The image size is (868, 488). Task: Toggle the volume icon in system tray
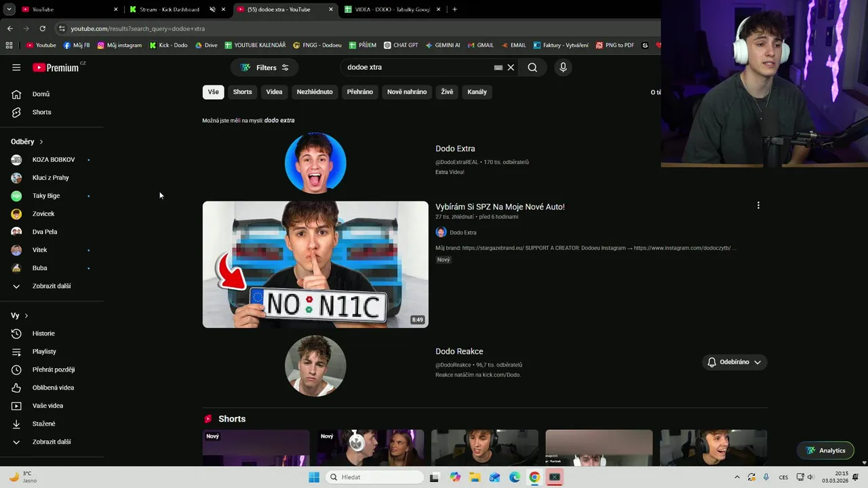point(810,477)
